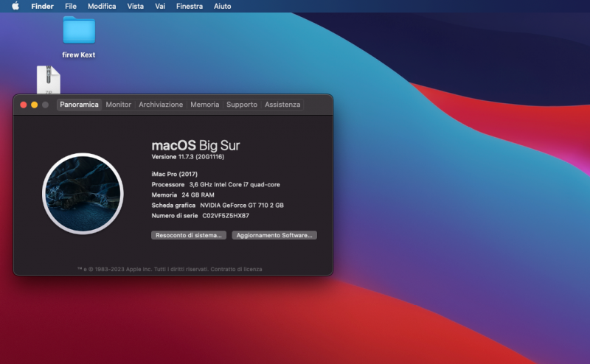Open the Finestra menu
The image size is (590, 364).
190,6
